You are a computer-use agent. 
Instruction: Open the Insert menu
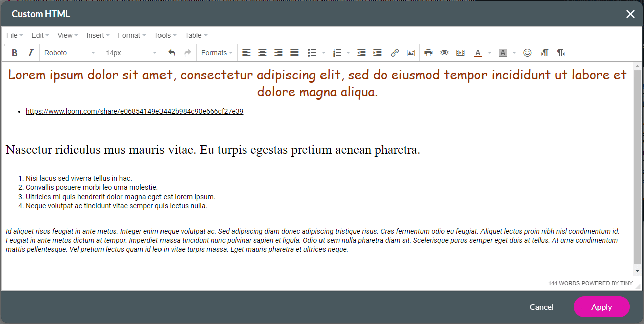point(98,35)
